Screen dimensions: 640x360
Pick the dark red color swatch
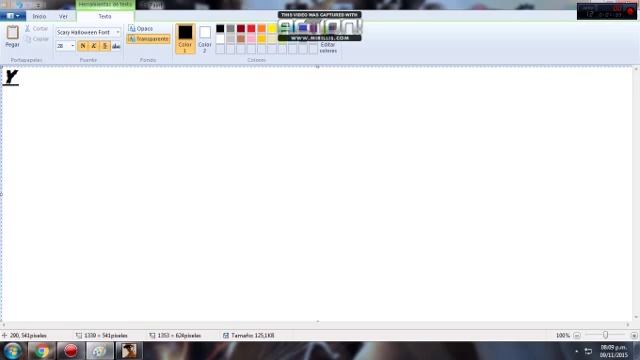(x=241, y=28)
